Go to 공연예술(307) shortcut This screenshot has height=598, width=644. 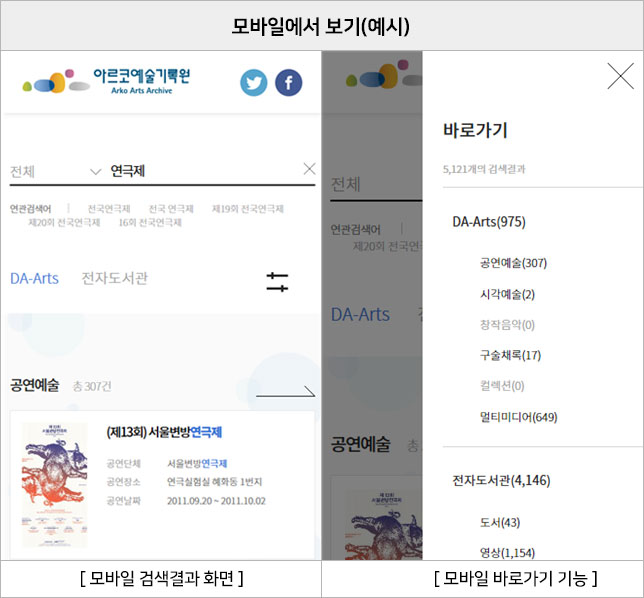(513, 263)
